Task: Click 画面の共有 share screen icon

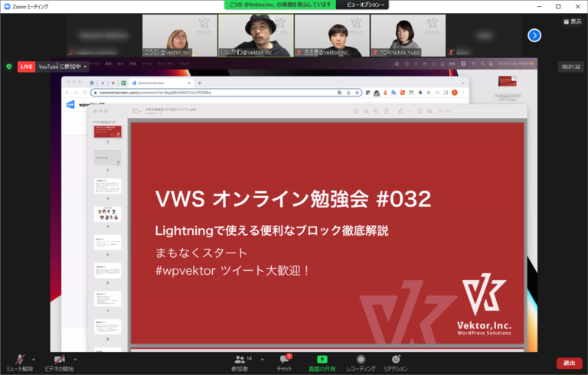Action: [x=322, y=359]
